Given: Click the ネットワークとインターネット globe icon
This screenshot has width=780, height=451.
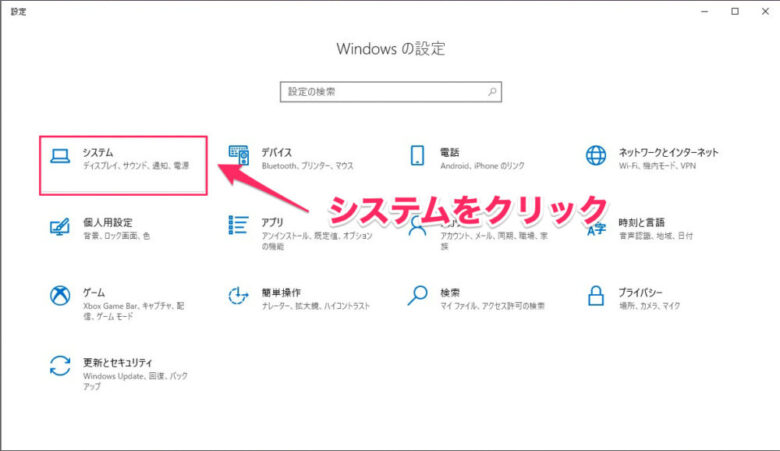Looking at the screenshot, I should [596, 155].
